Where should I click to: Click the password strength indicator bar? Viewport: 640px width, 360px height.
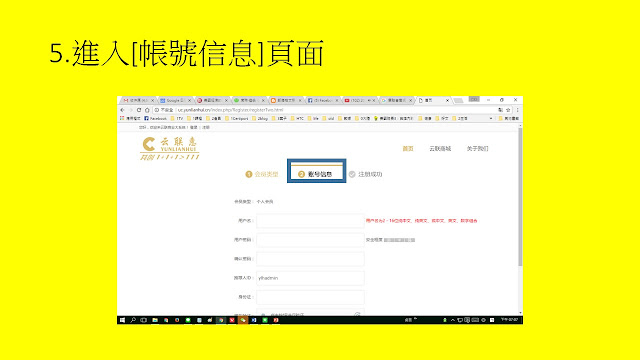point(399,240)
